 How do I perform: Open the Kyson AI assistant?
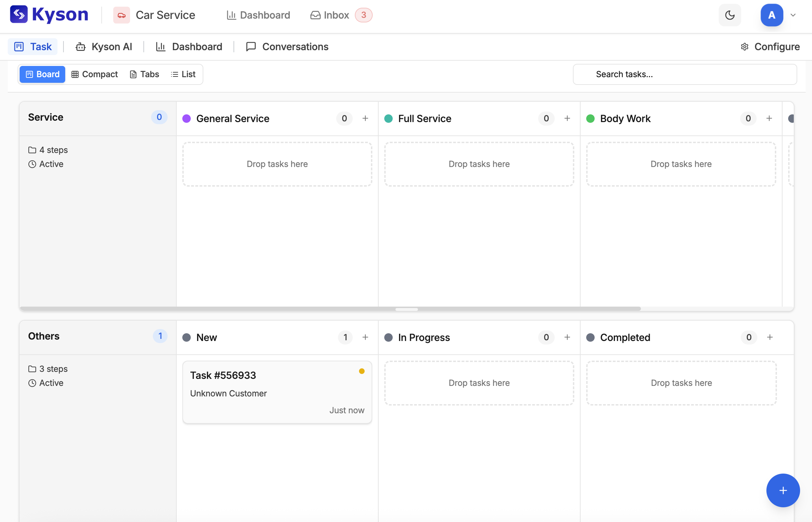104,47
